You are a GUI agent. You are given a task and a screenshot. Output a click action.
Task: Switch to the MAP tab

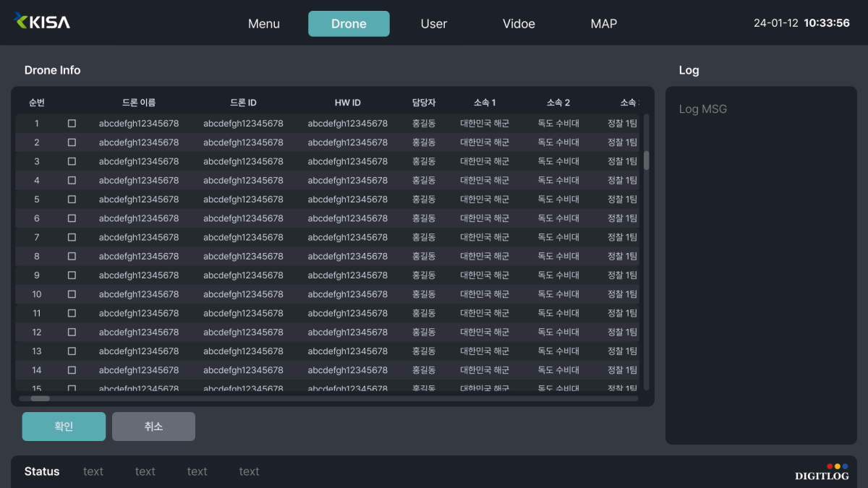click(603, 24)
